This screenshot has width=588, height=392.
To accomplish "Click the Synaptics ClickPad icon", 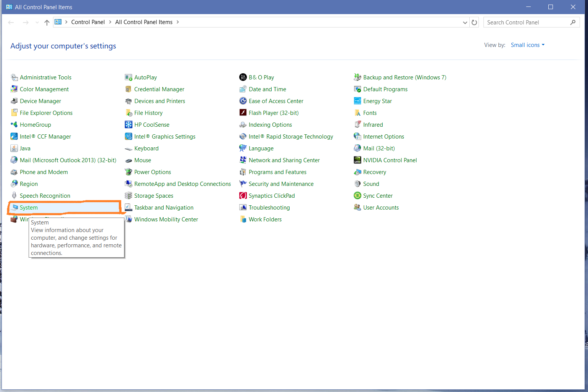I will click(x=243, y=196).
